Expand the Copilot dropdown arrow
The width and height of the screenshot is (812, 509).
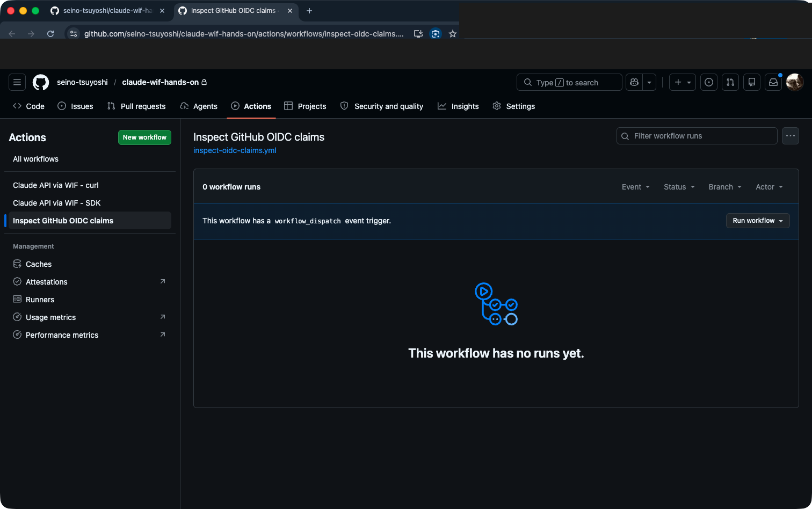[649, 82]
